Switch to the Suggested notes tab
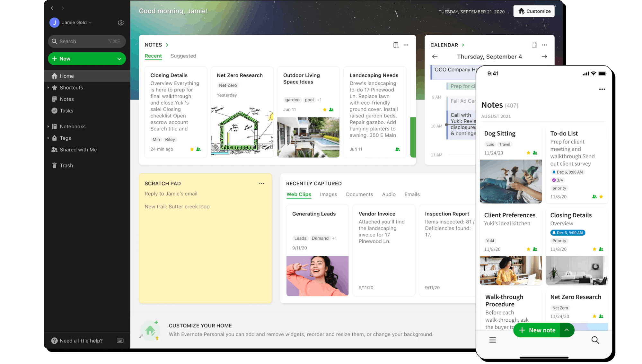 click(x=183, y=56)
